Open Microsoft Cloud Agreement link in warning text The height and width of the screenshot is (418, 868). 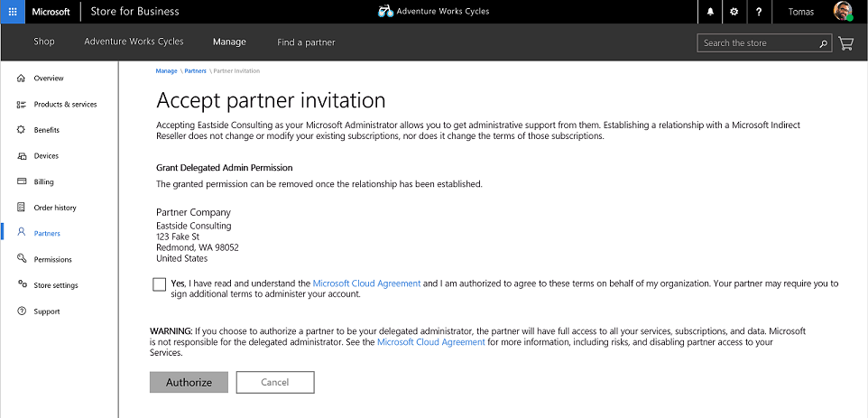pyautogui.click(x=430, y=342)
